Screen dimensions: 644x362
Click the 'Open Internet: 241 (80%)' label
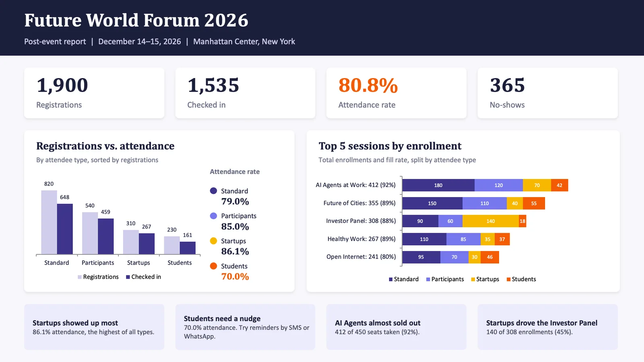pos(361,257)
